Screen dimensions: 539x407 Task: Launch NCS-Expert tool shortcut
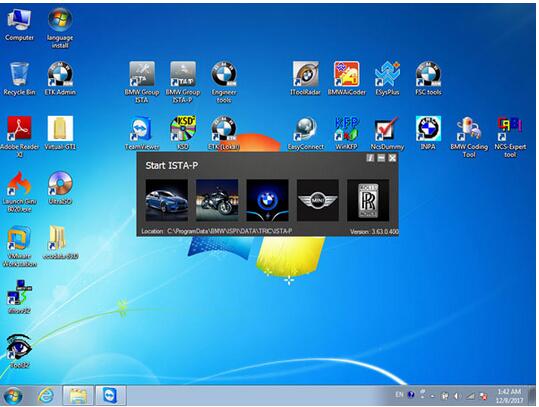(x=510, y=137)
